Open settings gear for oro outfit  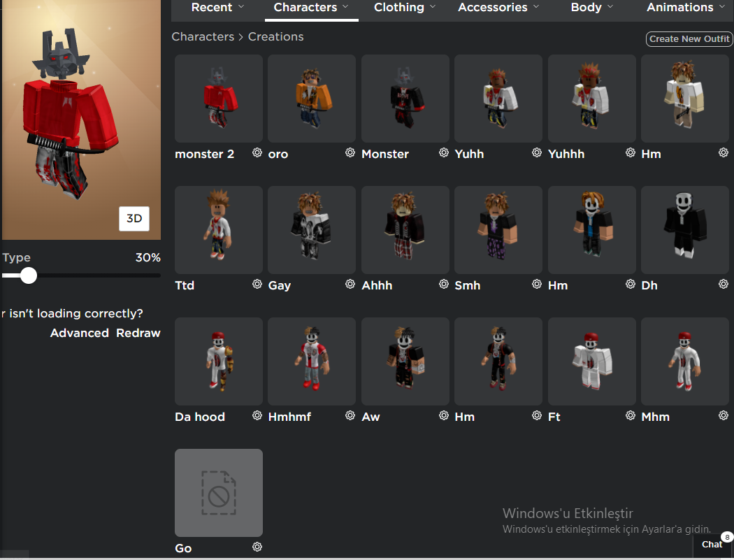coord(350,152)
